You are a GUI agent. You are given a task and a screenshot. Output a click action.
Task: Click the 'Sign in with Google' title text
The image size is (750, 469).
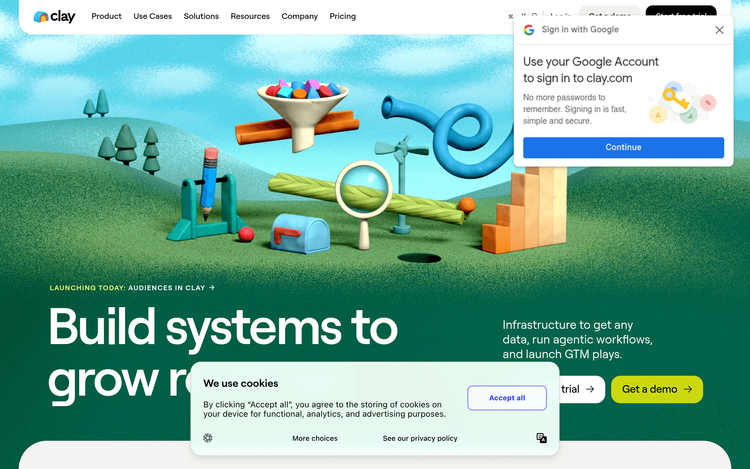pyautogui.click(x=580, y=30)
